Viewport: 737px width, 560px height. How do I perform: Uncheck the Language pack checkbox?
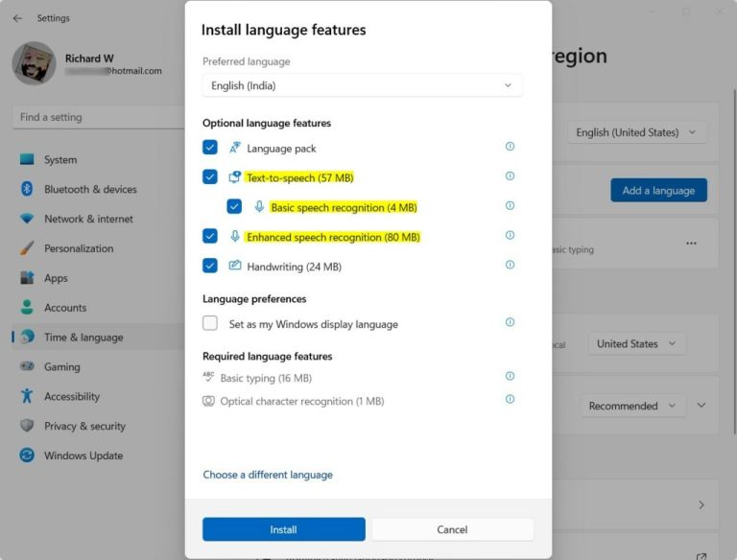210,148
